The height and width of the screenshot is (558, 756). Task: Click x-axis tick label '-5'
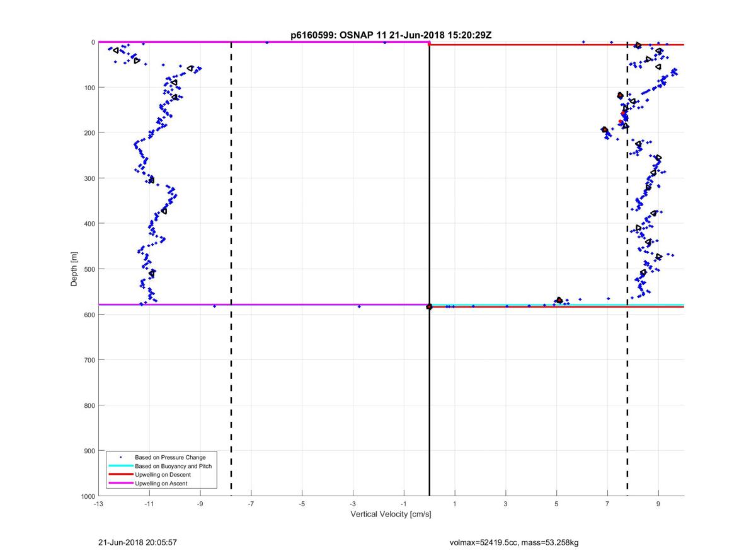click(302, 504)
